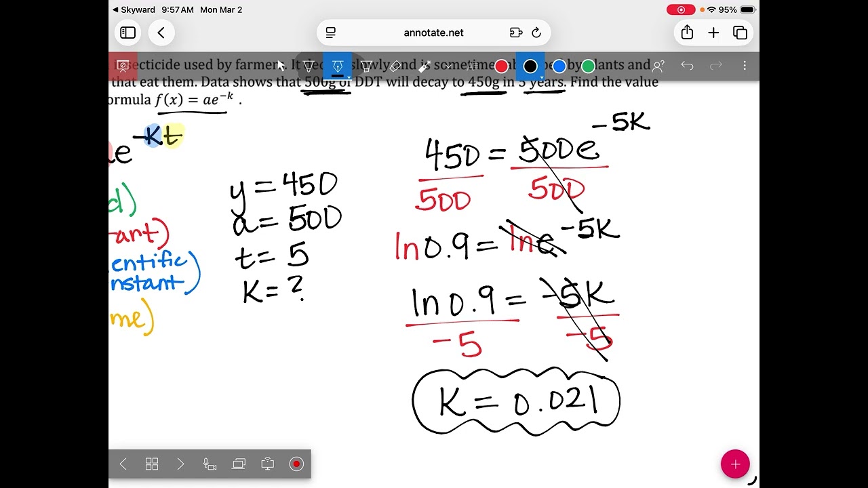Screen dimensions: 868x488
Task: Open a new Safari tab
Action: tap(713, 33)
